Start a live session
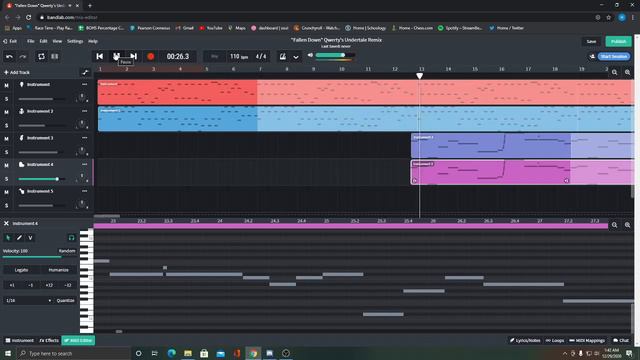Viewport: 640px width, 360px height. coord(614,56)
